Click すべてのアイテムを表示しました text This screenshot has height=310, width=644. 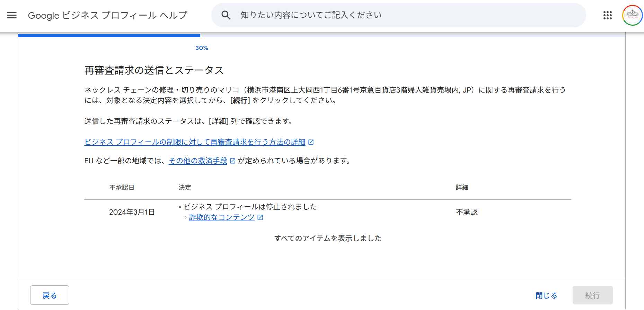[x=328, y=238]
